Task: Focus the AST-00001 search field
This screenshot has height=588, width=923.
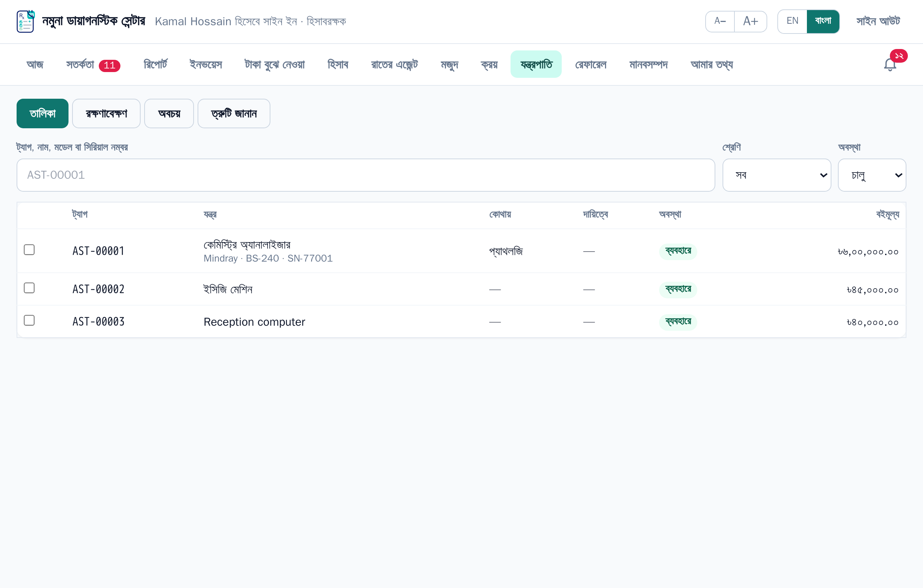Action: [x=366, y=175]
